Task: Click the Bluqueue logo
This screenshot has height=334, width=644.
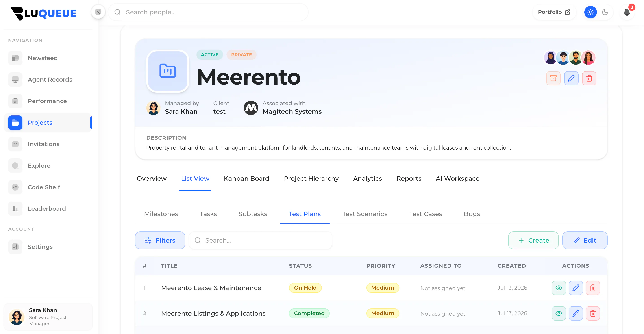Action: [43, 13]
